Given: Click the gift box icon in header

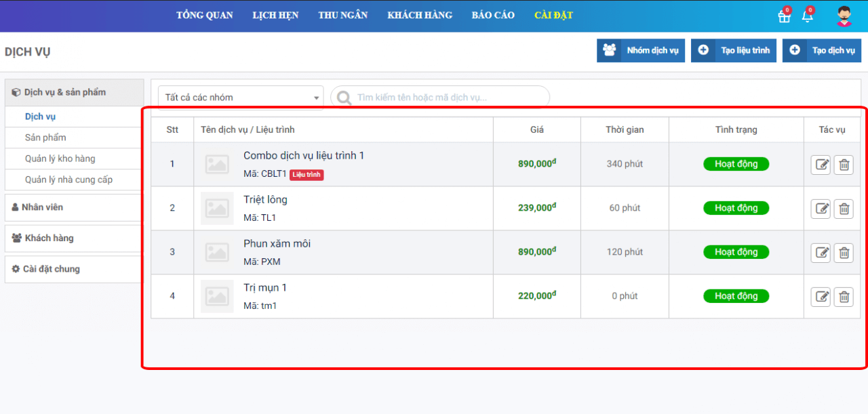Looking at the screenshot, I should pyautogui.click(x=784, y=17).
